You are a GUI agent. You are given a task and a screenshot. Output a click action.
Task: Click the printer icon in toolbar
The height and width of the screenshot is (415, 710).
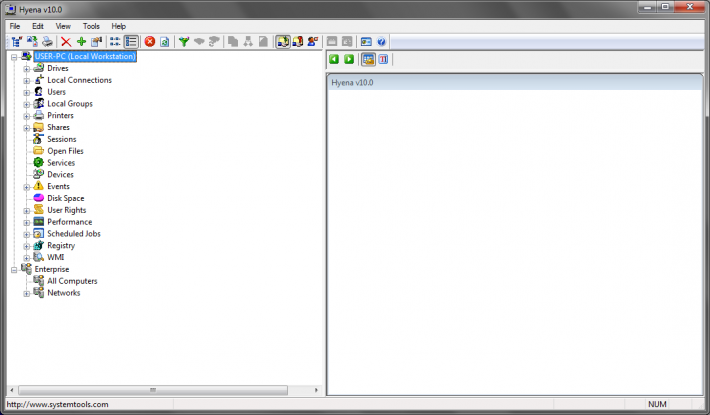47,42
